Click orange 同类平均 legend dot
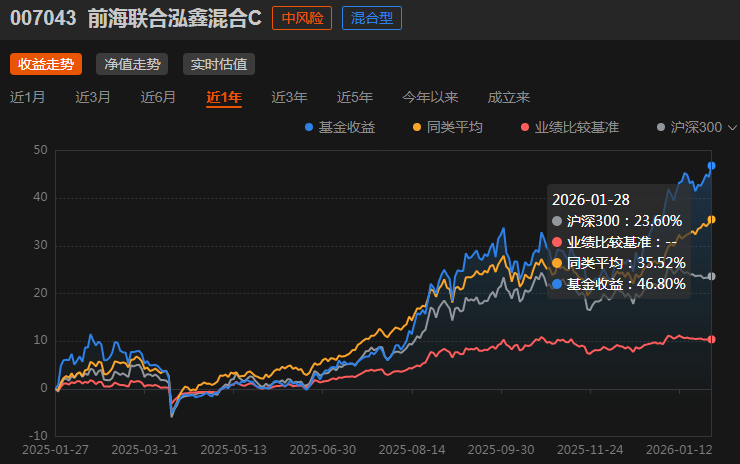 [x=417, y=127]
